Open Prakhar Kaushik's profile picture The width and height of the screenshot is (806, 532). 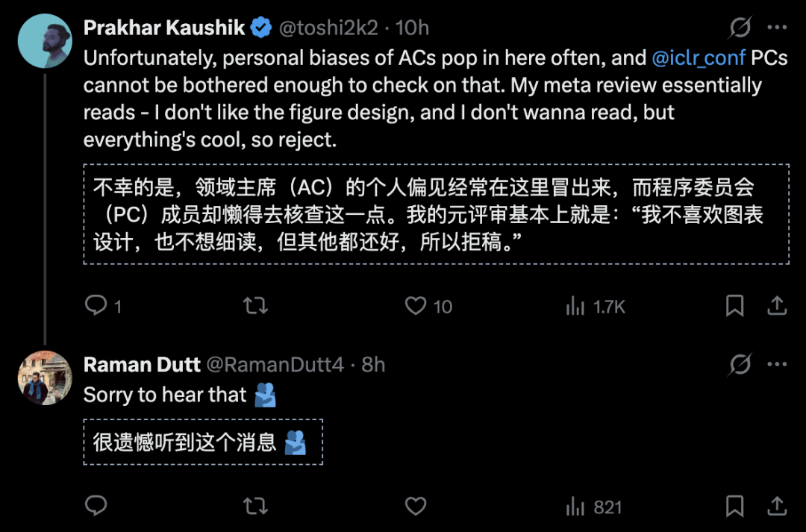[45, 41]
